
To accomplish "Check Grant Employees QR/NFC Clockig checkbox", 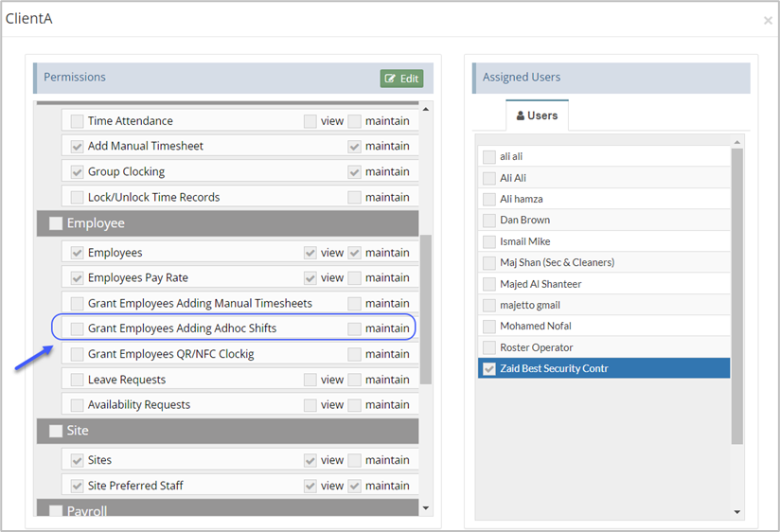I will pos(77,354).
